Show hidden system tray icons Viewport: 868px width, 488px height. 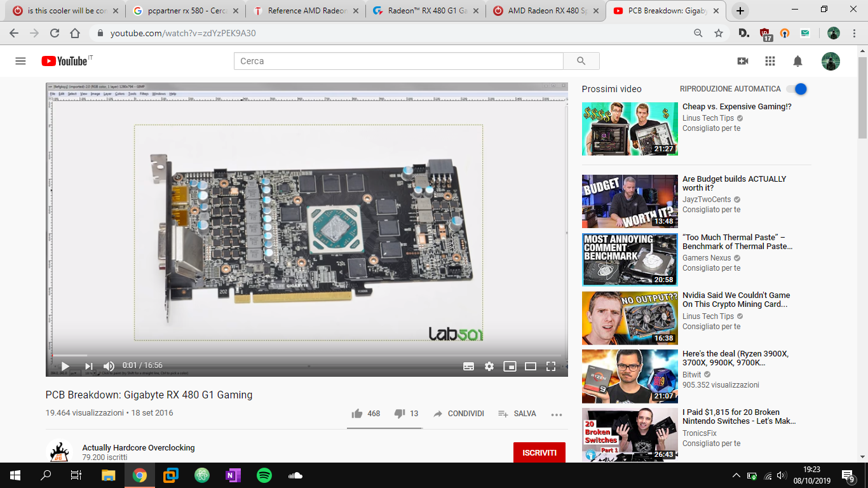(736, 475)
